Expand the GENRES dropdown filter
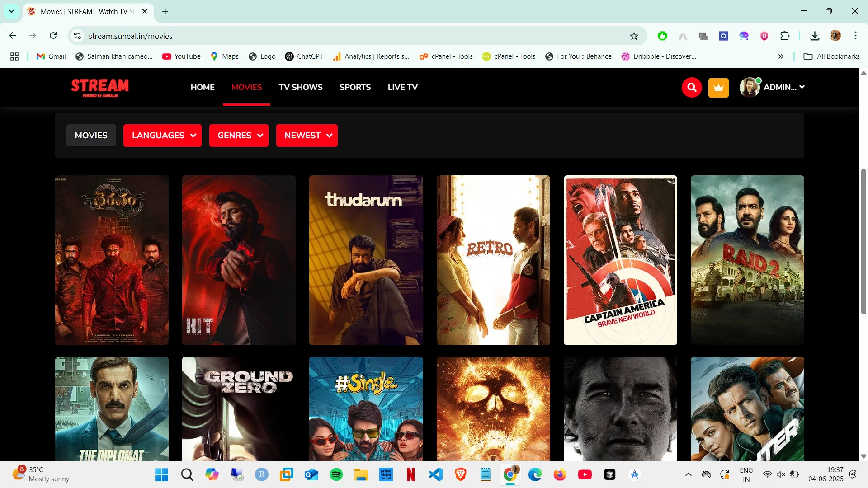Image resolution: width=868 pixels, height=488 pixels. pyautogui.click(x=239, y=136)
